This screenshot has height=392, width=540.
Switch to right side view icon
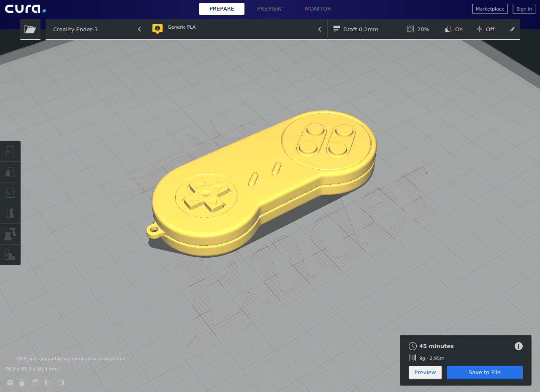61,383
